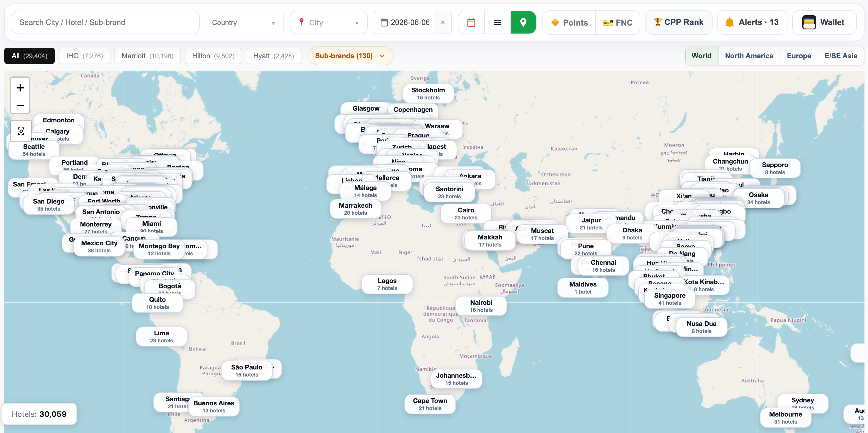868x433 pixels.
Task: Toggle FNC certificate mode
Action: [617, 22]
